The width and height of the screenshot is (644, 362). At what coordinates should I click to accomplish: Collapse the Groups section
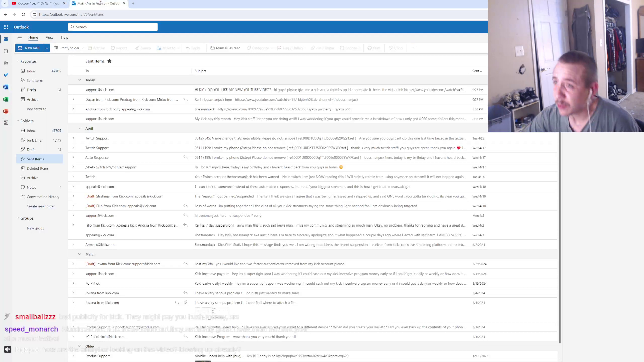pyautogui.click(x=18, y=218)
